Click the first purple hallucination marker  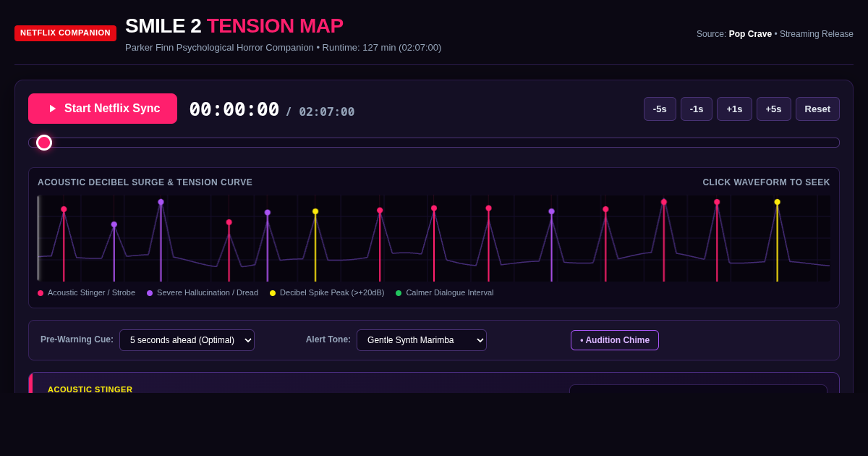coord(114,224)
